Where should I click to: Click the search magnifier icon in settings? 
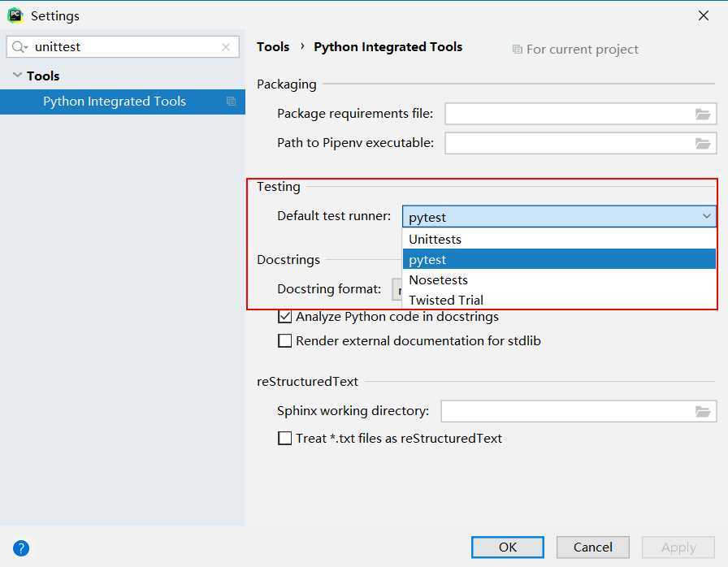tap(19, 47)
